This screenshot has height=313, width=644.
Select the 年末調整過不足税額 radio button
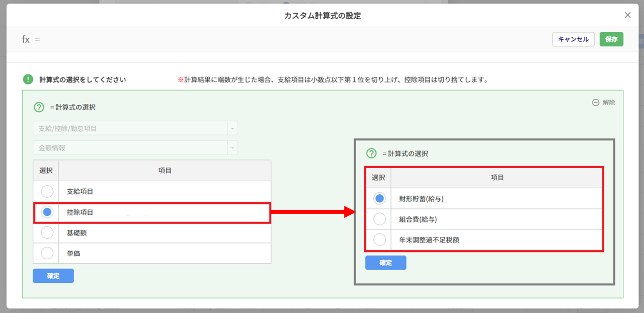tap(380, 240)
